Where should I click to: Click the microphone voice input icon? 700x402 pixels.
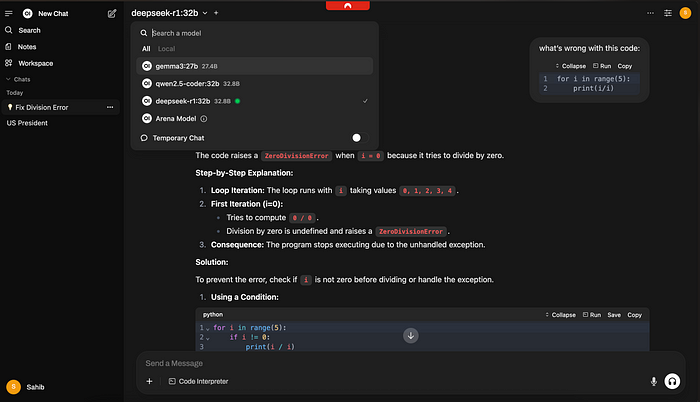pyautogui.click(x=654, y=381)
